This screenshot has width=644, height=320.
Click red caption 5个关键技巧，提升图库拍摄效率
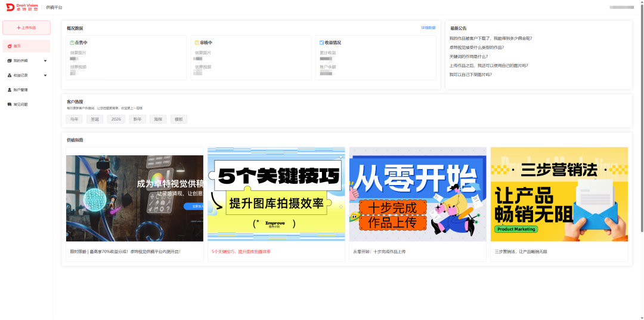[x=241, y=251]
